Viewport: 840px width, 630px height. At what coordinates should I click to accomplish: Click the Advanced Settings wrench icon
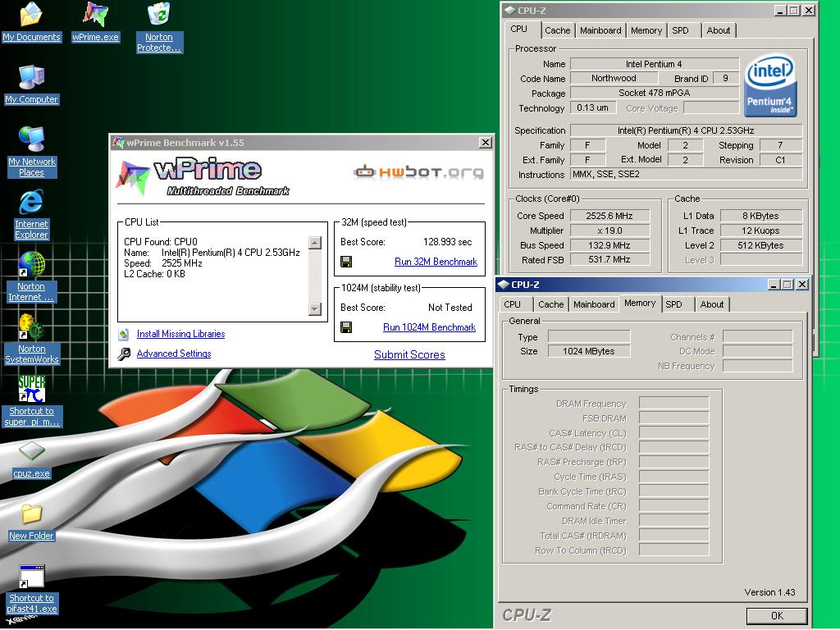tap(124, 354)
